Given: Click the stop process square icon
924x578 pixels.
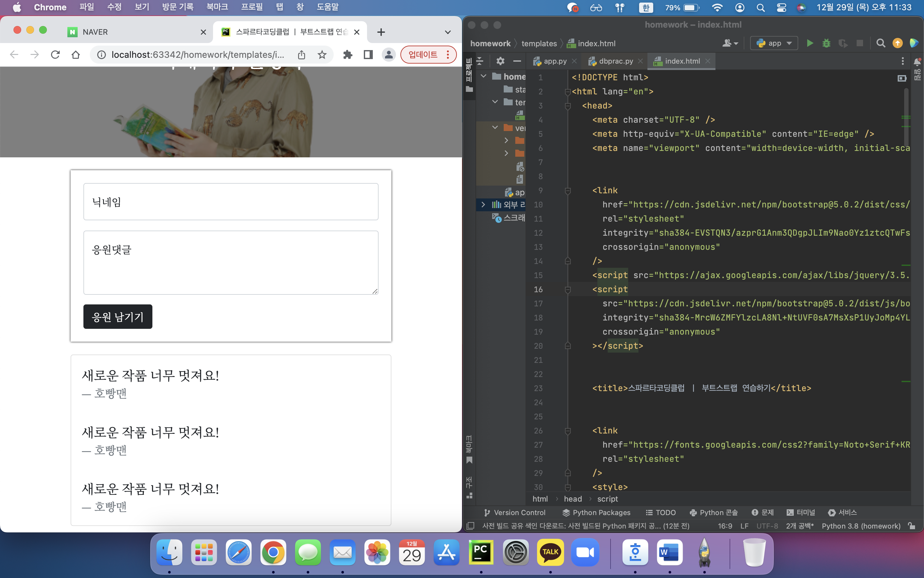Looking at the screenshot, I should [x=860, y=43].
